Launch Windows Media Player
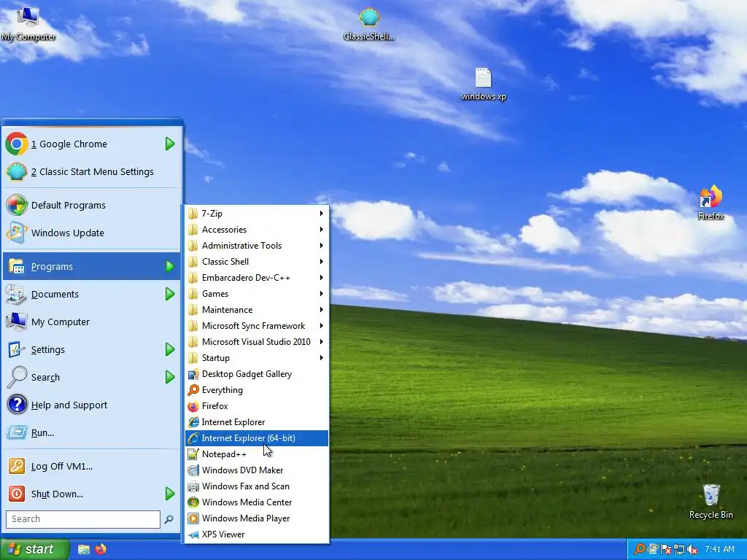This screenshot has height=560, width=747. [x=257, y=518]
